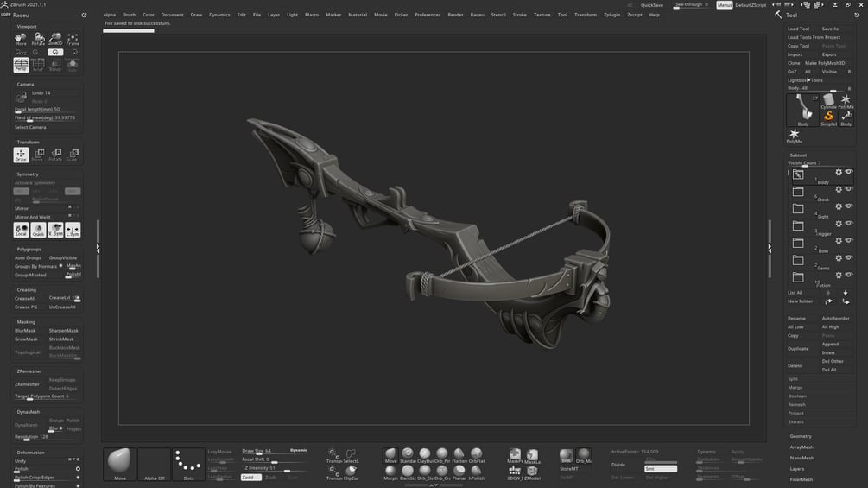Open gear settings for Body subtool

pyautogui.click(x=839, y=172)
